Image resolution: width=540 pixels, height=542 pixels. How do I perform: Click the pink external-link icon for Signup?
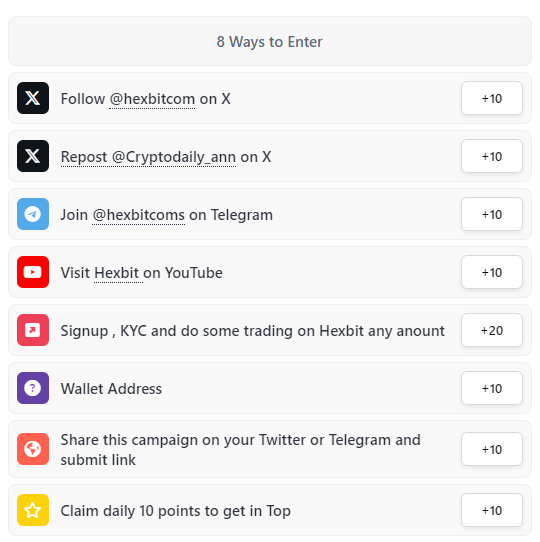(x=33, y=330)
